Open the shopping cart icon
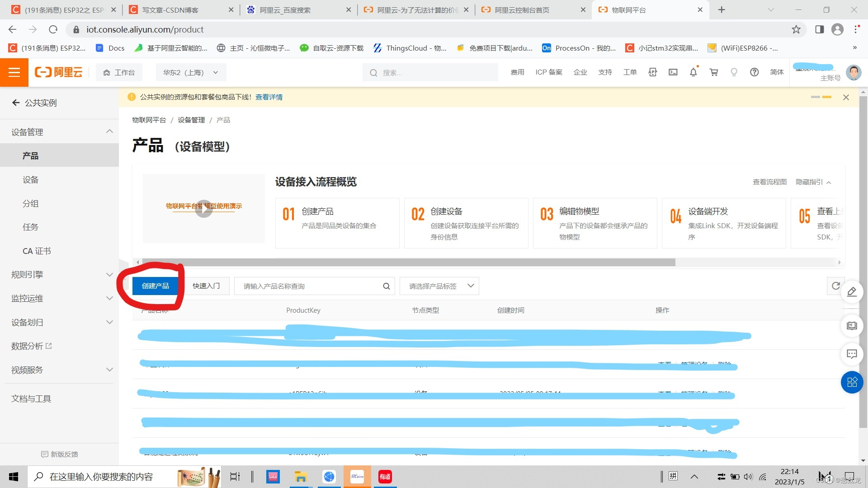868x488 pixels. point(713,72)
